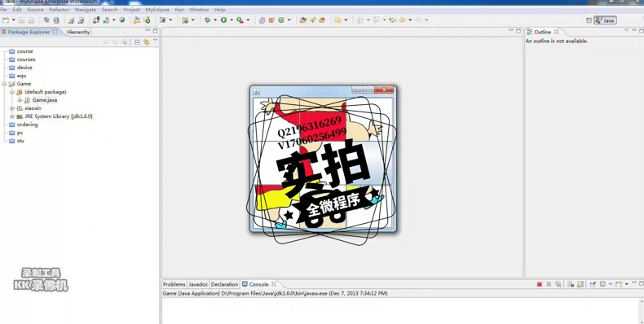Expand the Game.java tree node
The image size is (644, 324).
tap(20, 100)
